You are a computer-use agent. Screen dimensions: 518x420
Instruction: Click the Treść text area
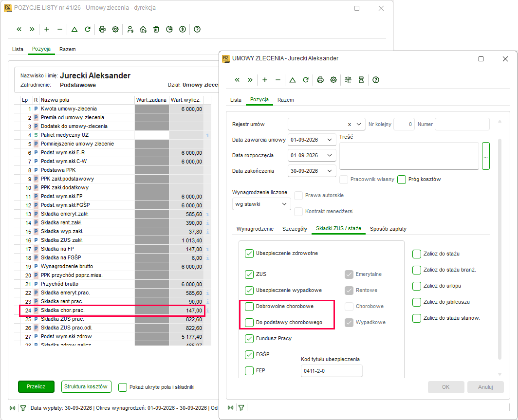click(x=409, y=156)
